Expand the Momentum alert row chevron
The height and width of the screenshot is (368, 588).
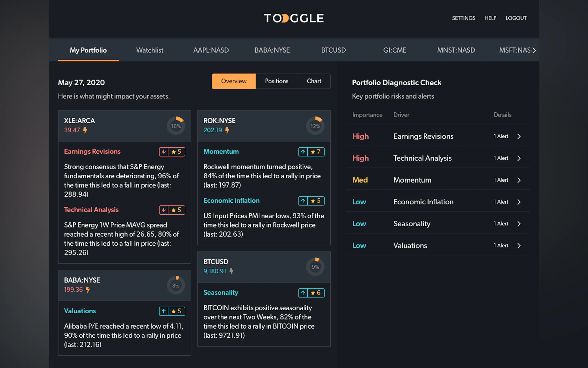tap(519, 180)
